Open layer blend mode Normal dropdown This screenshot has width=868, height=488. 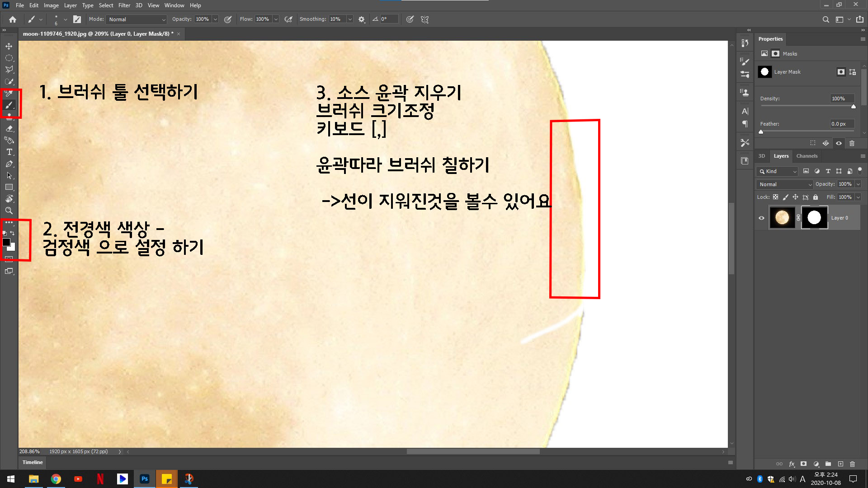(x=785, y=184)
